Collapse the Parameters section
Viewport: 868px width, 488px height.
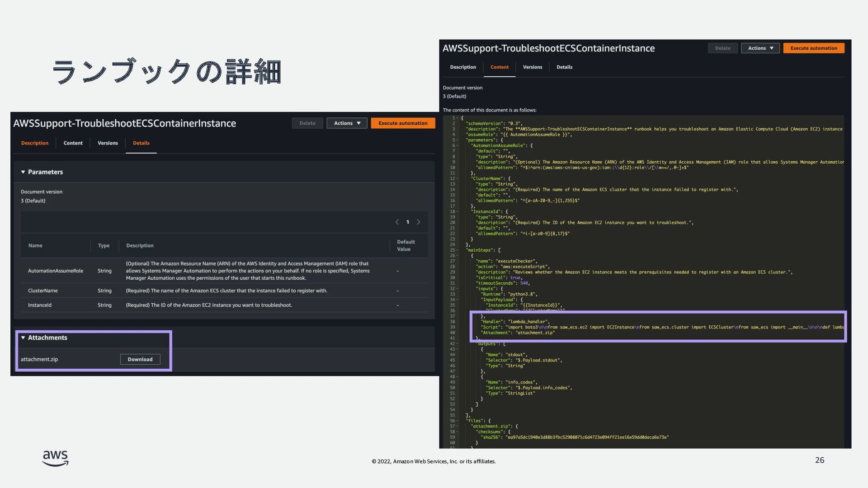[23, 172]
